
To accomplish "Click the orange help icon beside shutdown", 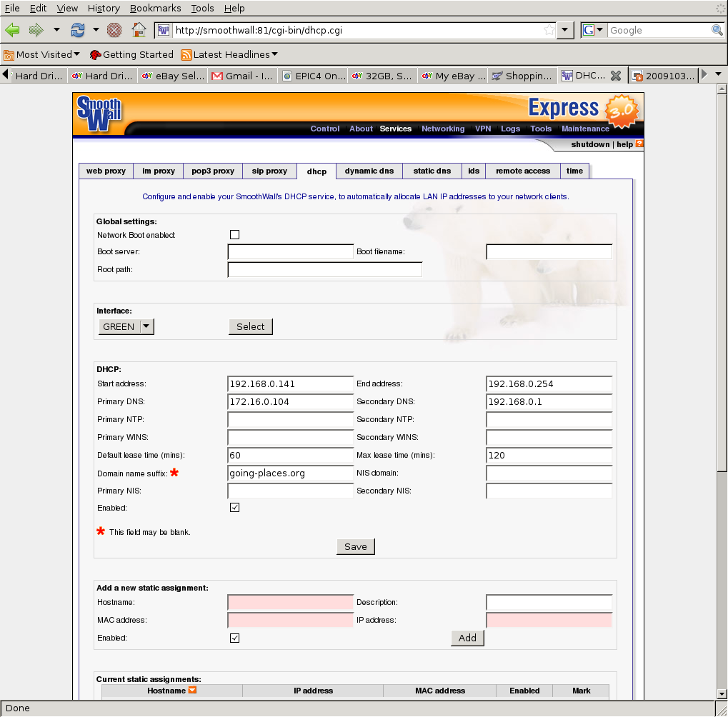I will (639, 144).
